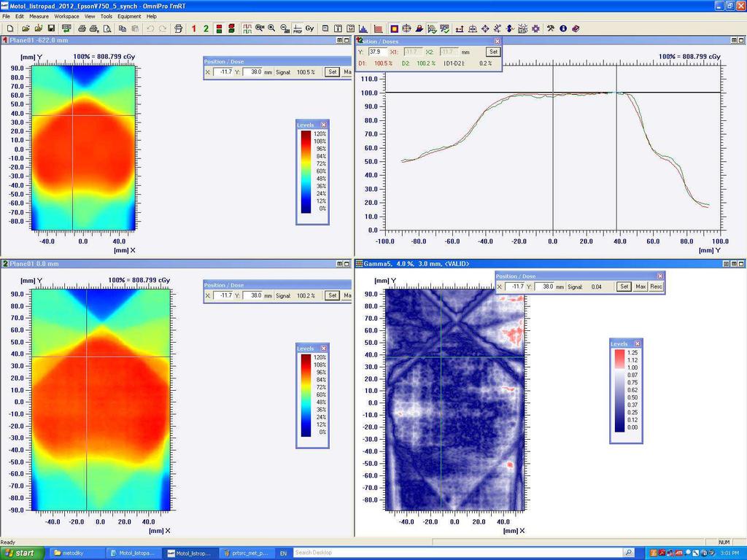Close the Levels legend in Plane01 -622.0 mm
Image resolution: width=747 pixels, height=560 pixels.
[x=323, y=125]
